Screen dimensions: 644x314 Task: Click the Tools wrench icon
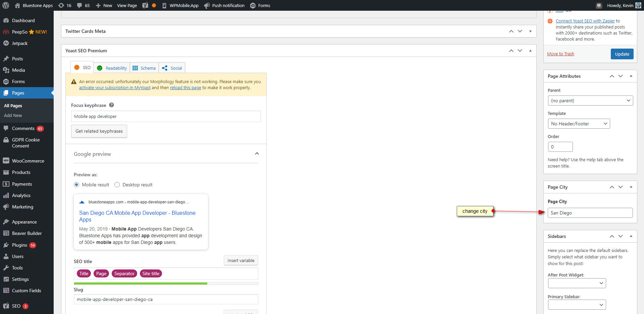pos(6,268)
